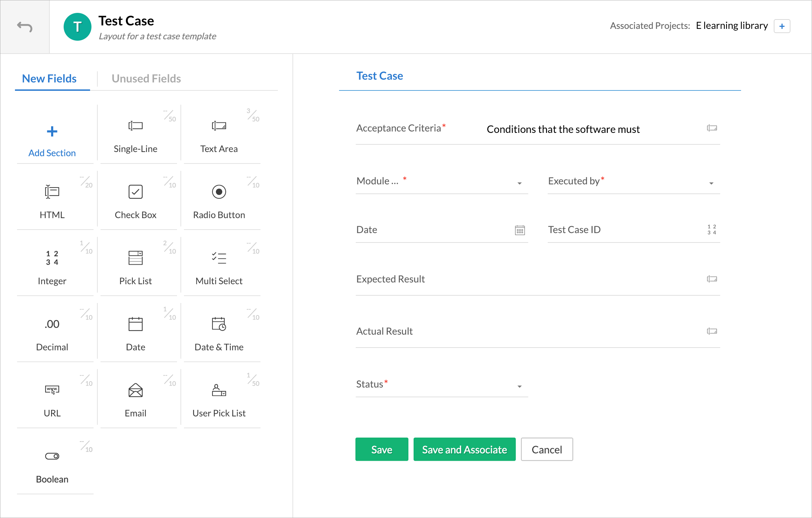
Task: Click the Save and Associate button
Action: tap(464, 449)
